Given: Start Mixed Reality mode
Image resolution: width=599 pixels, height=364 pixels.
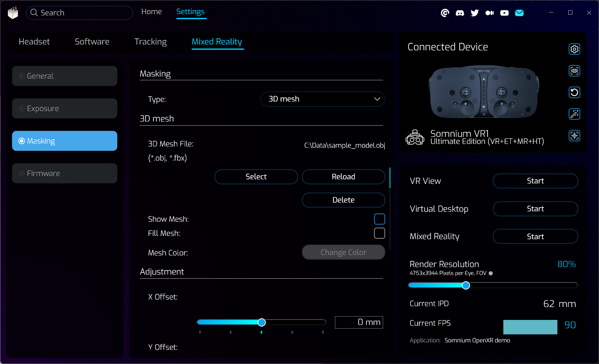Looking at the screenshot, I should point(535,236).
